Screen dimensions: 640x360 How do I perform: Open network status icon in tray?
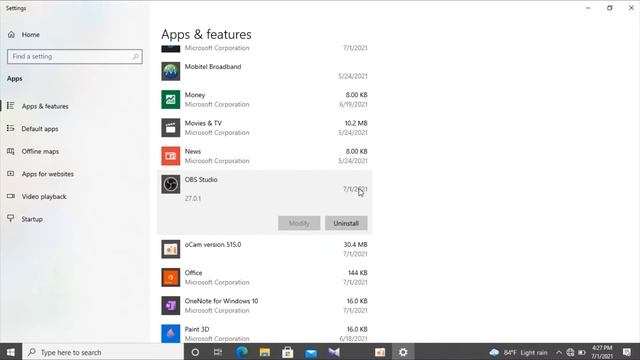[570, 352]
